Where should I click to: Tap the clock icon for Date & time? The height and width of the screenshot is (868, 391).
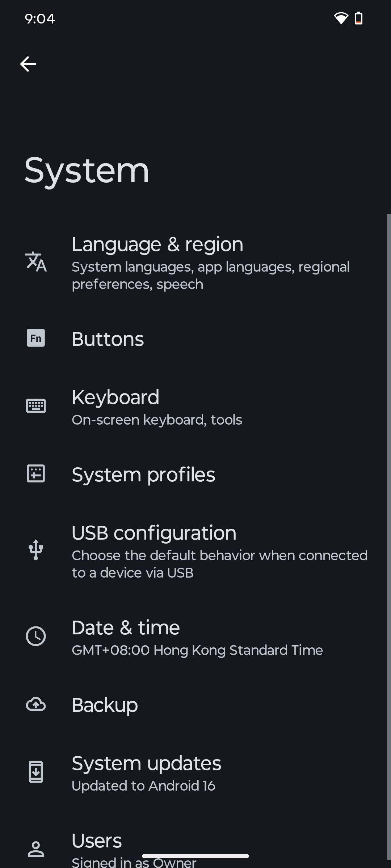coord(36,637)
